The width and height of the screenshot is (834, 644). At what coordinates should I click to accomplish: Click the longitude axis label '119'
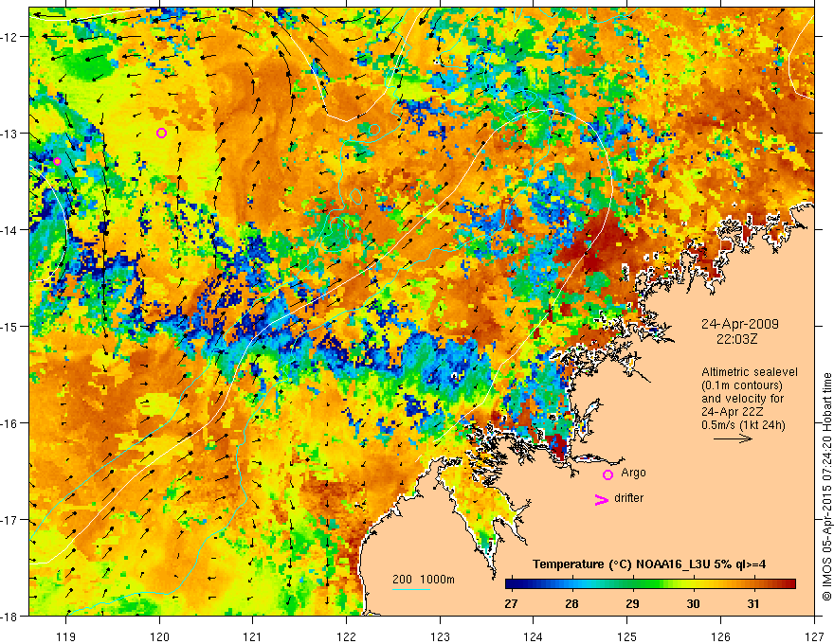(66, 636)
